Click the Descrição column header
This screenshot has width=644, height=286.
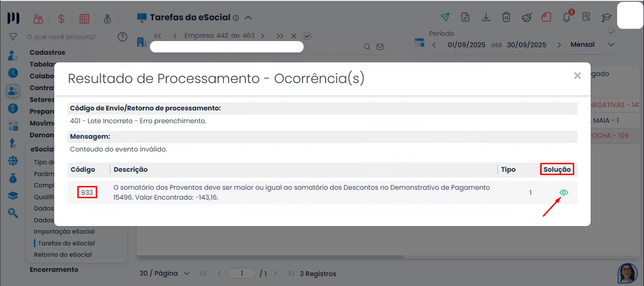point(131,169)
